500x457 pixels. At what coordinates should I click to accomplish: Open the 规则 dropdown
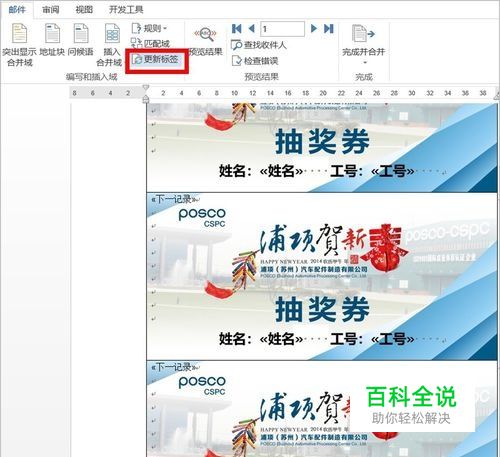click(x=150, y=28)
